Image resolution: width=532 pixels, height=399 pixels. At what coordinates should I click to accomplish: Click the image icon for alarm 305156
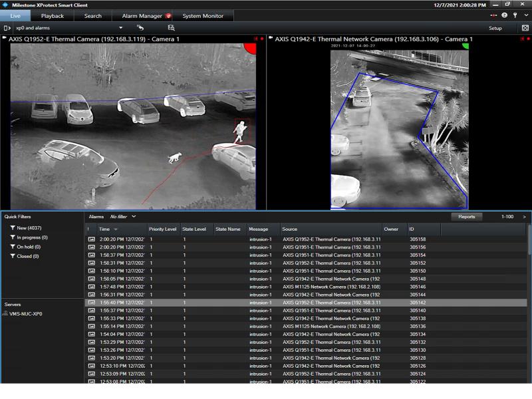[x=92, y=247]
